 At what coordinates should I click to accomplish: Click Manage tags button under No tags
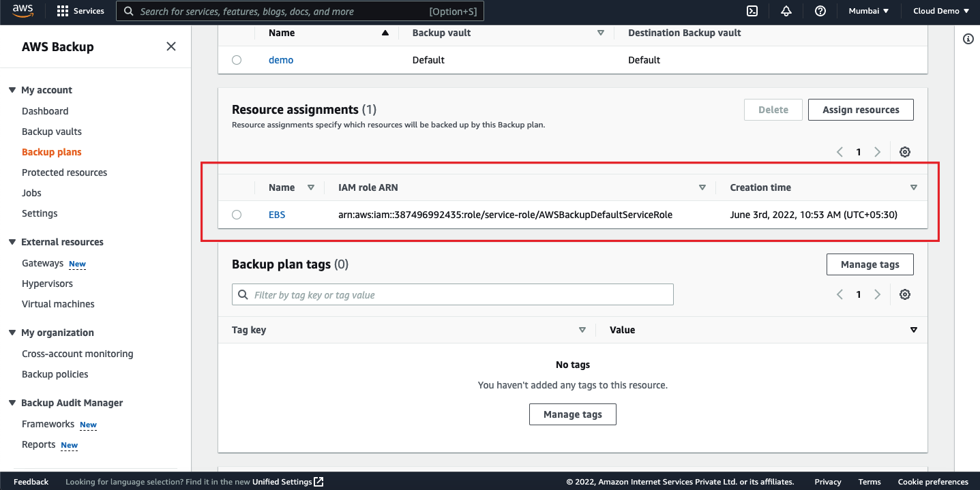coord(573,414)
